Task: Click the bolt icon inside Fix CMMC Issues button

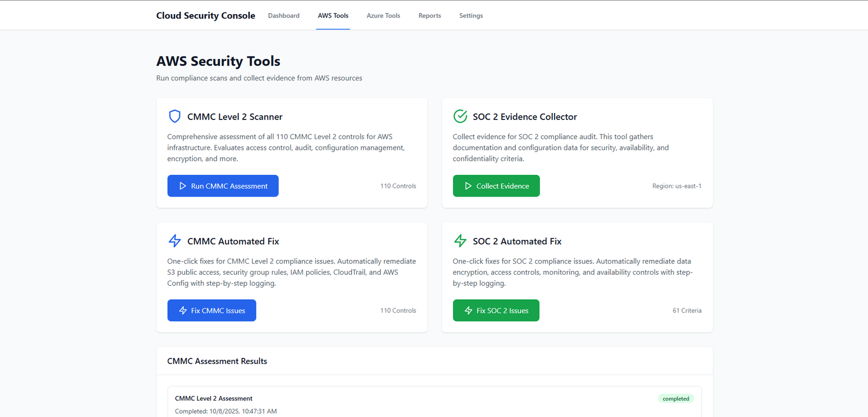Action: point(183,311)
